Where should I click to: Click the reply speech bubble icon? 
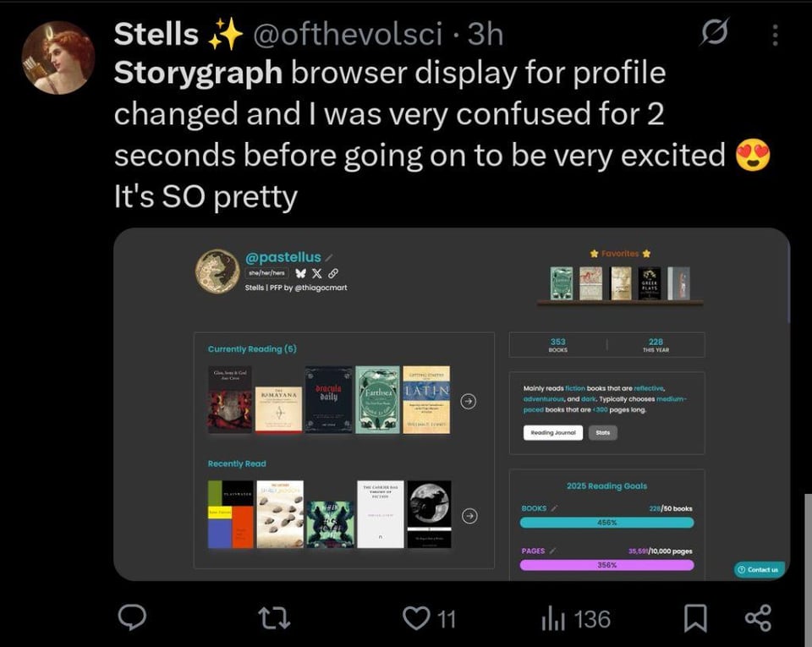tap(131, 618)
